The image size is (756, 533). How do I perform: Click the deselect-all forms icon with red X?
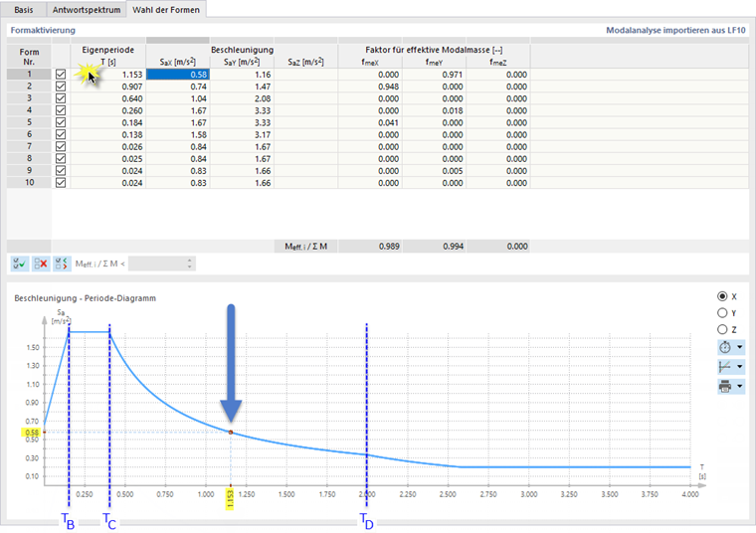(41, 264)
